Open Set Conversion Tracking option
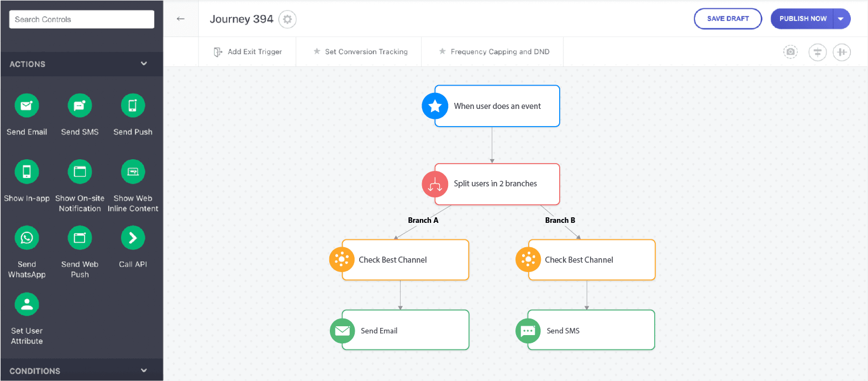Image resolution: width=868 pixels, height=381 pixels. click(x=360, y=52)
